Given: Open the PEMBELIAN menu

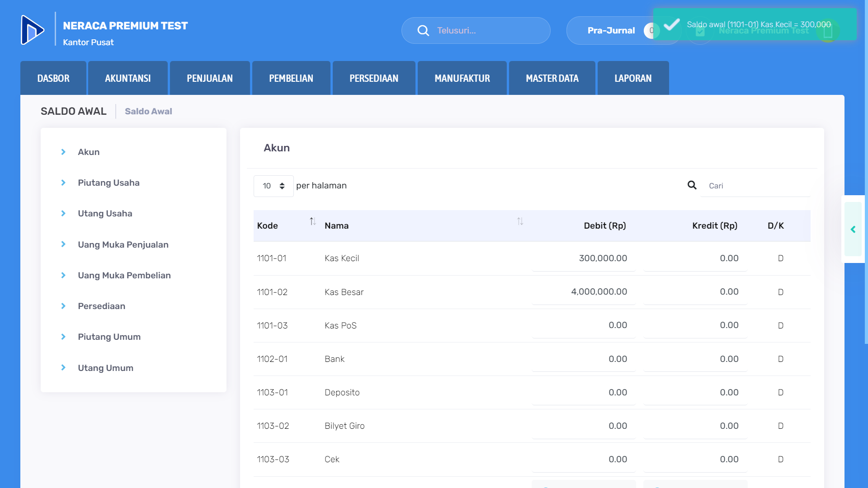Looking at the screenshot, I should click(291, 78).
